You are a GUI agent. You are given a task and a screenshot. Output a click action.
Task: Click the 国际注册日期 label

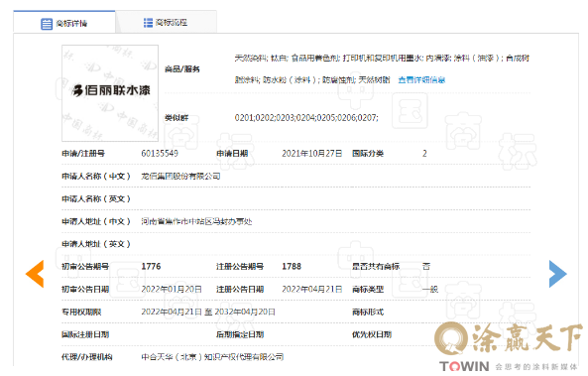85,334
